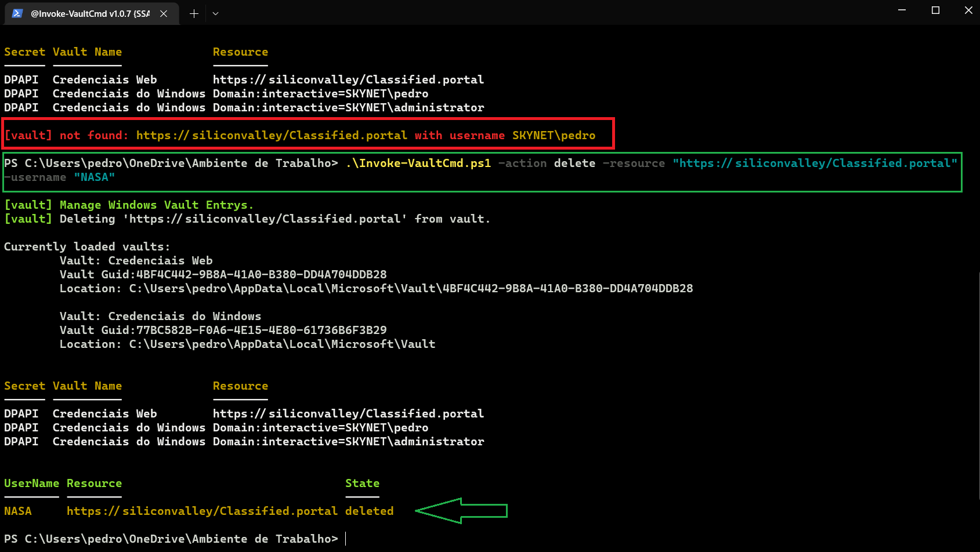980x552 pixels.
Task: Click the red '[vault] not found' error line
Action: pyautogui.click(x=300, y=135)
